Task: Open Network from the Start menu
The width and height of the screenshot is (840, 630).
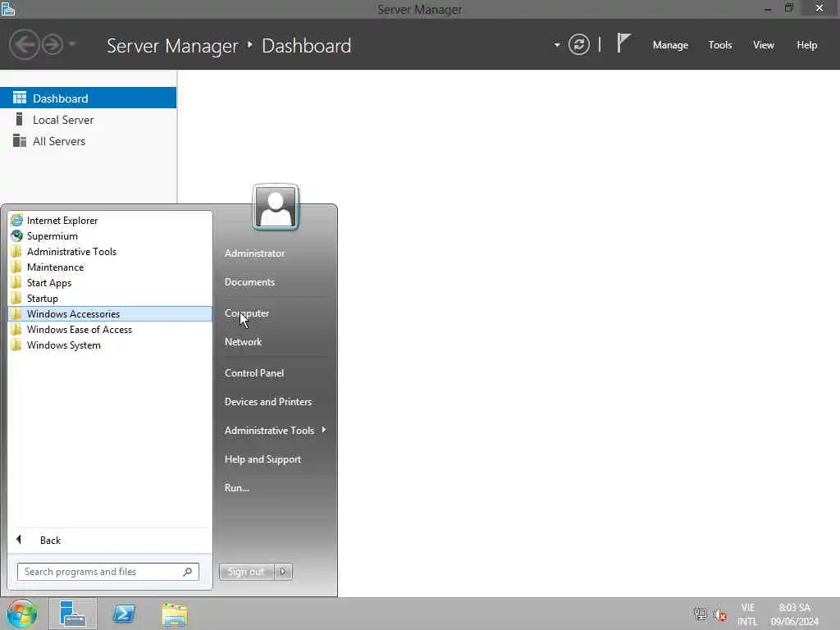Action: [243, 342]
